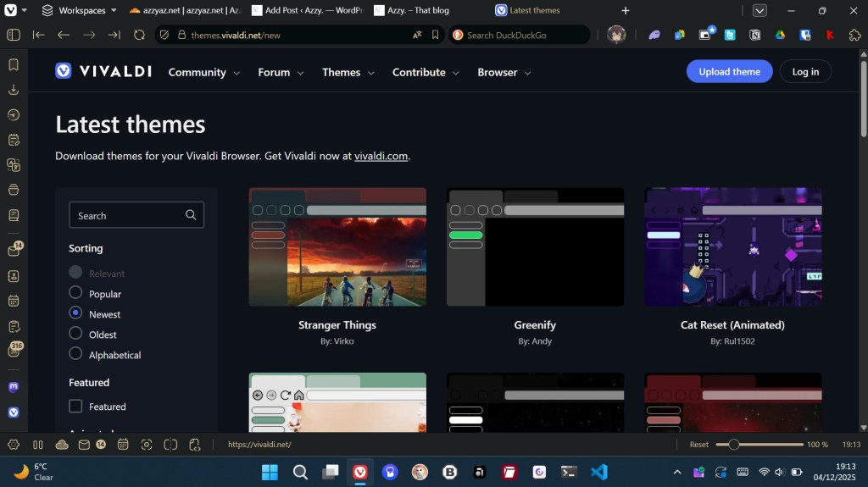
Task: Open the Notion extension icon
Action: [x=755, y=35]
